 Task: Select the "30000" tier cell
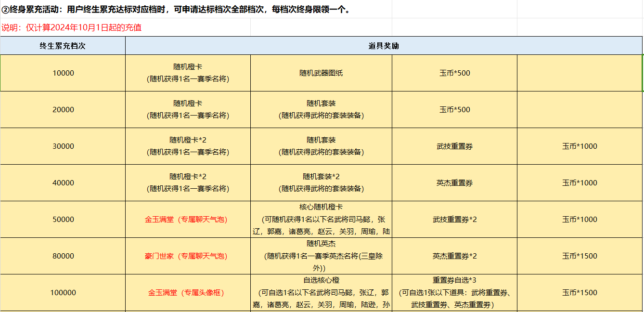(x=63, y=146)
